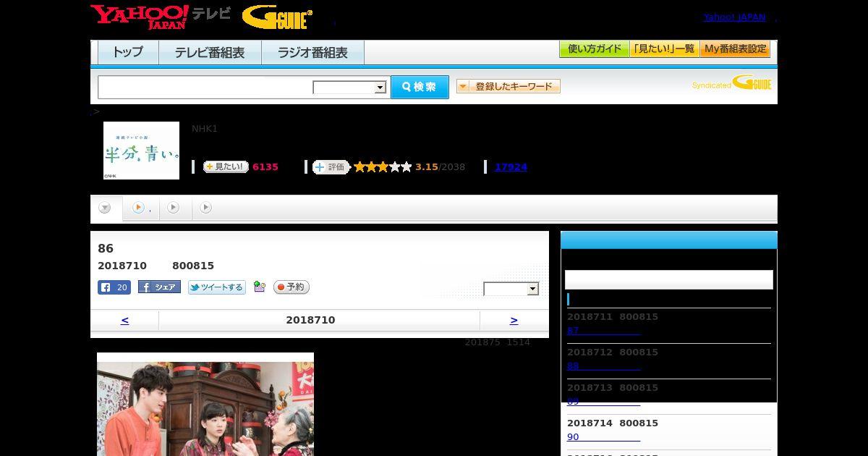Screen dimensions: 868x456
Task: Open episode 90 link
Action: click(x=603, y=437)
